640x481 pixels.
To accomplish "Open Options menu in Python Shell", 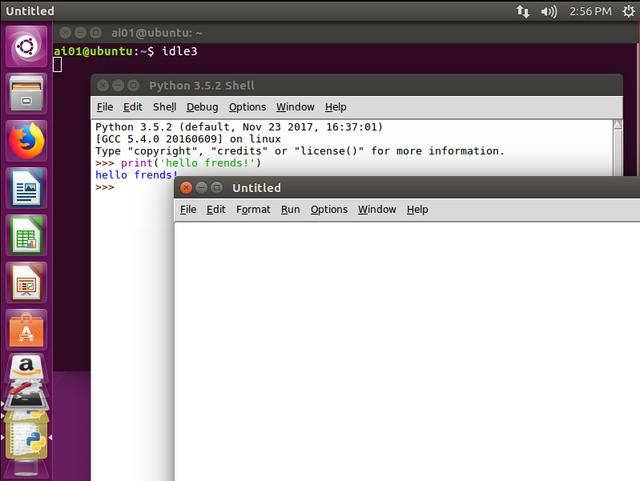I will [x=247, y=107].
